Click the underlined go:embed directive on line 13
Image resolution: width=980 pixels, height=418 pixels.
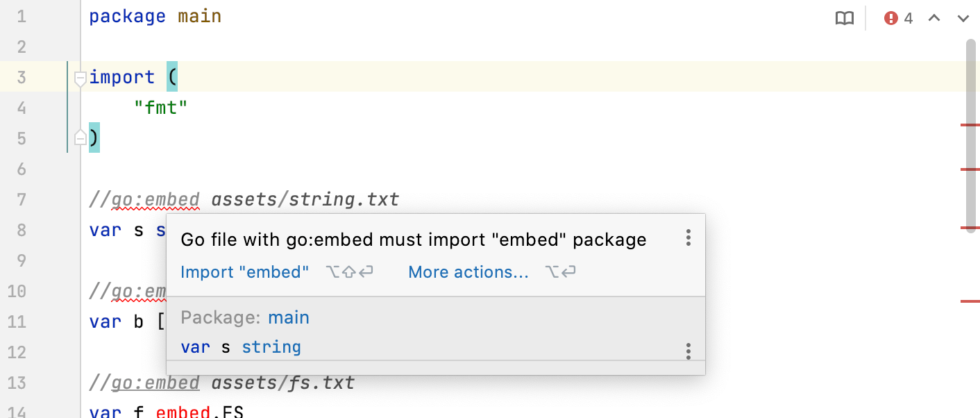(x=155, y=382)
